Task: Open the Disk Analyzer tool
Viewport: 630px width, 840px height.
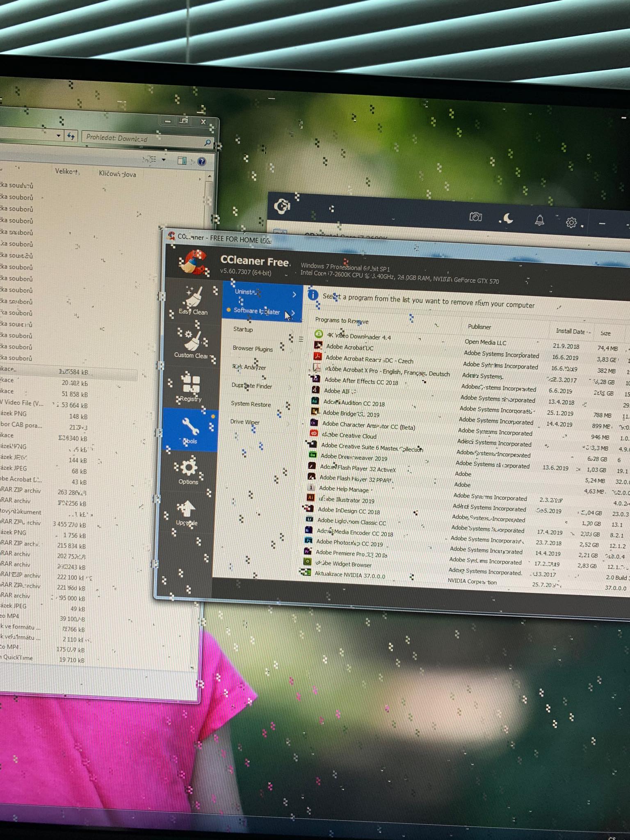Action: [249, 367]
